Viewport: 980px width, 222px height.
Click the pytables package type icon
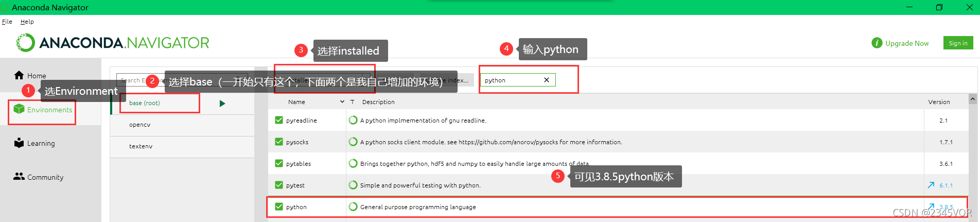353,163
